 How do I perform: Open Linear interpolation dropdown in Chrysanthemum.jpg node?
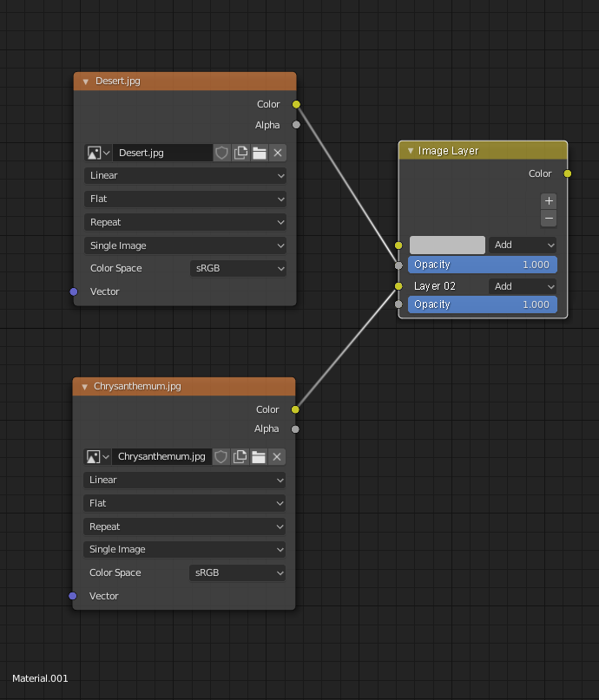185,480
